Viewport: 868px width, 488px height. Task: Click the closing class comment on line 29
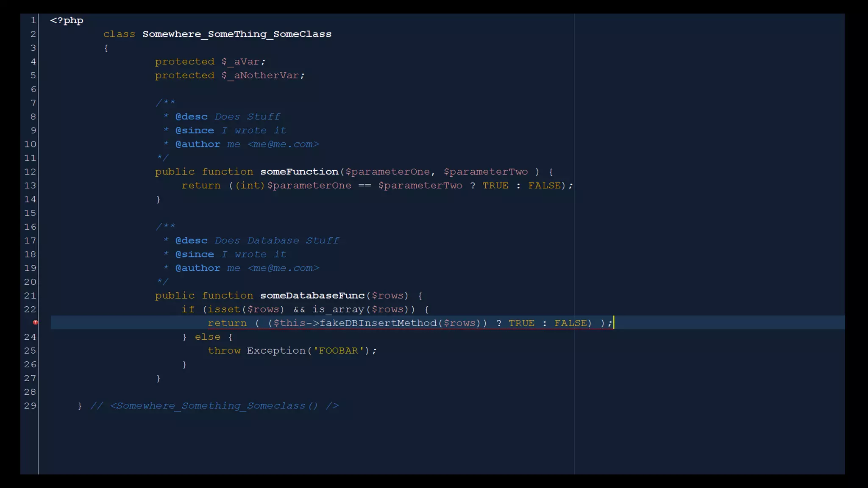click(x=214, y=406)
